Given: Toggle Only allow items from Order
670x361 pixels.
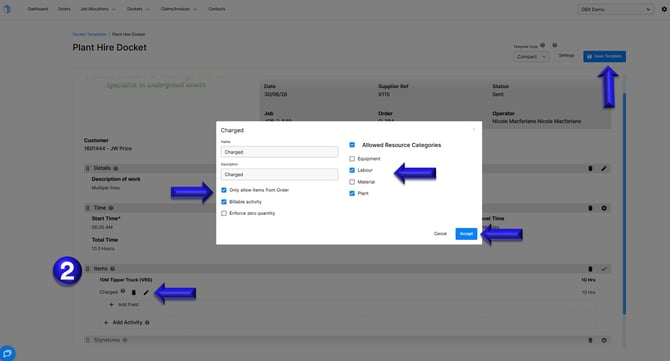Looking at the screenshot, I should pyautogui.click(x=224, y=190).
